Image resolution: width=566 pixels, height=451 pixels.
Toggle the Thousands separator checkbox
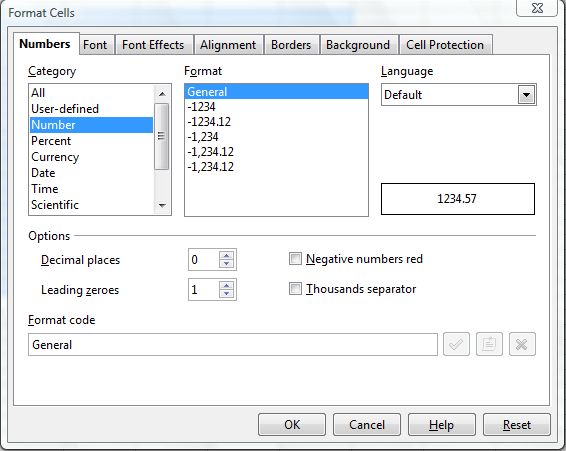(x=295, y=289)
